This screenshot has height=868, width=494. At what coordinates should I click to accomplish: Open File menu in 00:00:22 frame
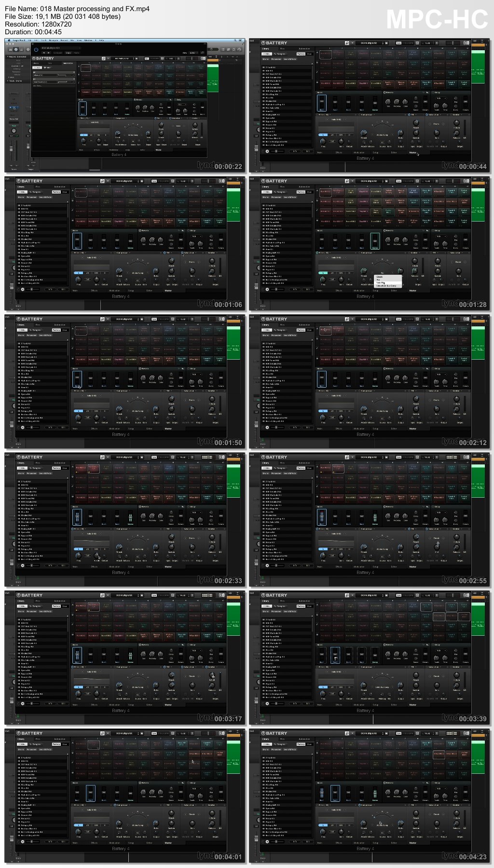click(x=30, y=41)
